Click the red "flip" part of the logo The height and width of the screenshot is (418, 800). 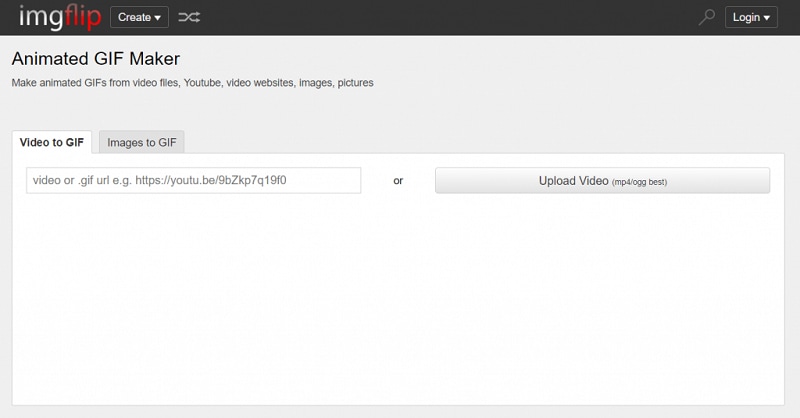(82, 17)
